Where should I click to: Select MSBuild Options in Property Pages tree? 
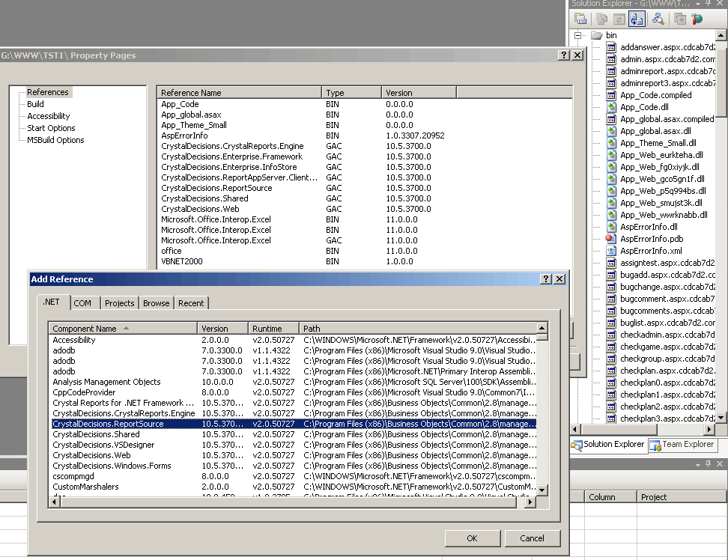click(x=55, y=140)
